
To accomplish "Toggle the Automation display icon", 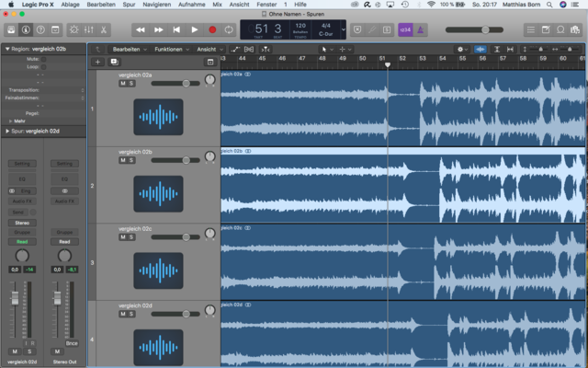I will coord(235,49).
